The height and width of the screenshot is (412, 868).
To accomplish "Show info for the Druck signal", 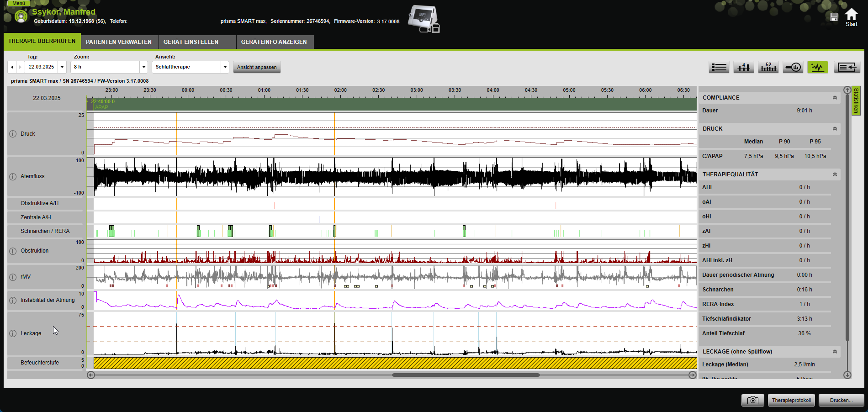I will 13,134.
